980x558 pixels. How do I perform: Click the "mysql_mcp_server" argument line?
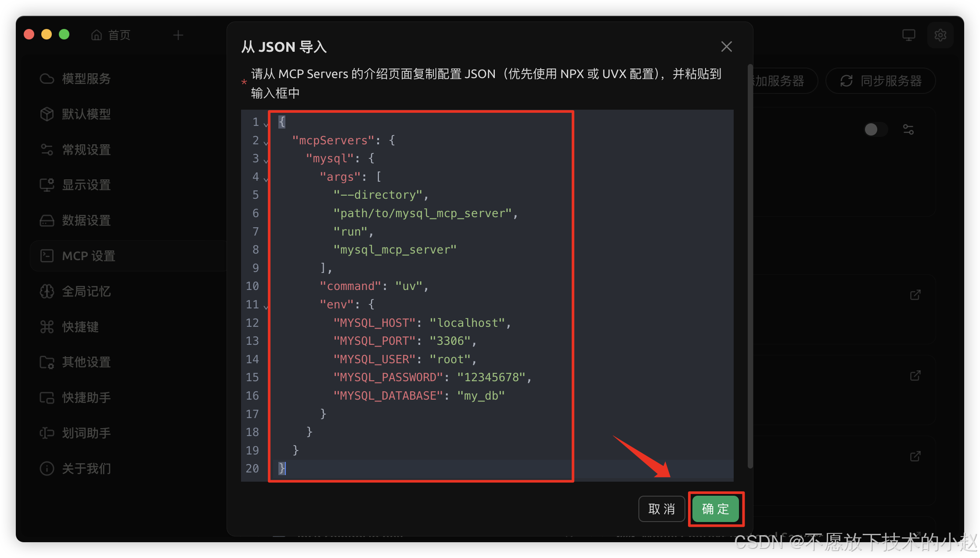point(395,250)
